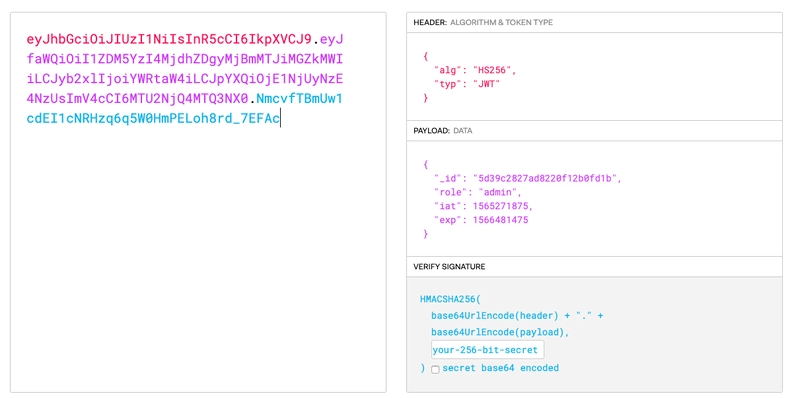800x398 pixels.
Task: Click the closing brace of the payload JSON
Action: [426, 234]
